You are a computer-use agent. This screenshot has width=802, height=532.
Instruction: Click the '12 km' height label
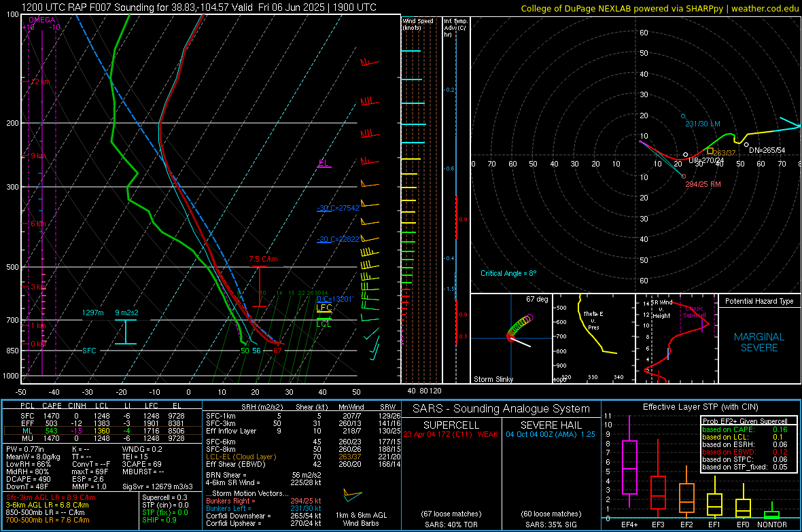40,82
